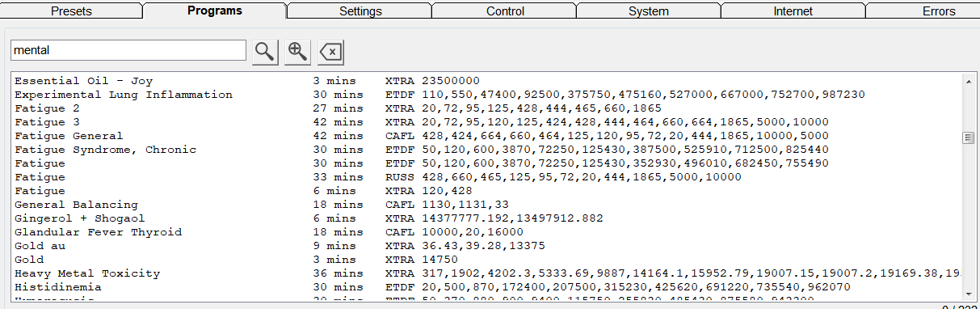Click the program list scroll up arrow

[x=969, y=80]
